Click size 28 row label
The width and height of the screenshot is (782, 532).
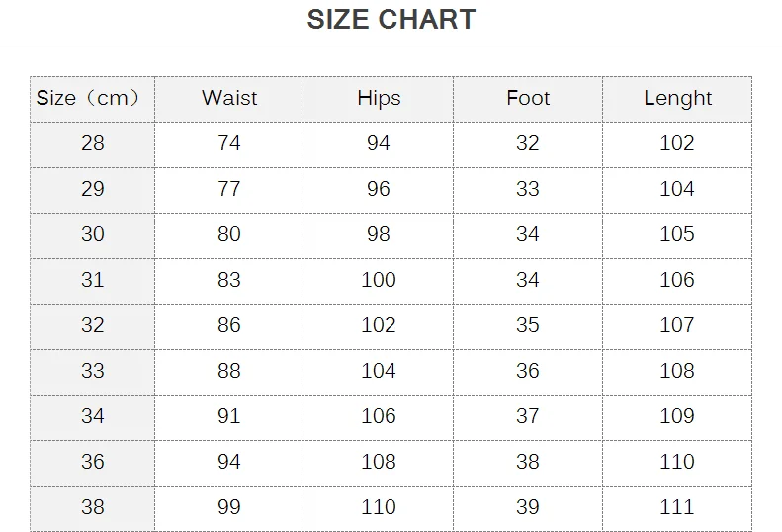pos(93,143)
